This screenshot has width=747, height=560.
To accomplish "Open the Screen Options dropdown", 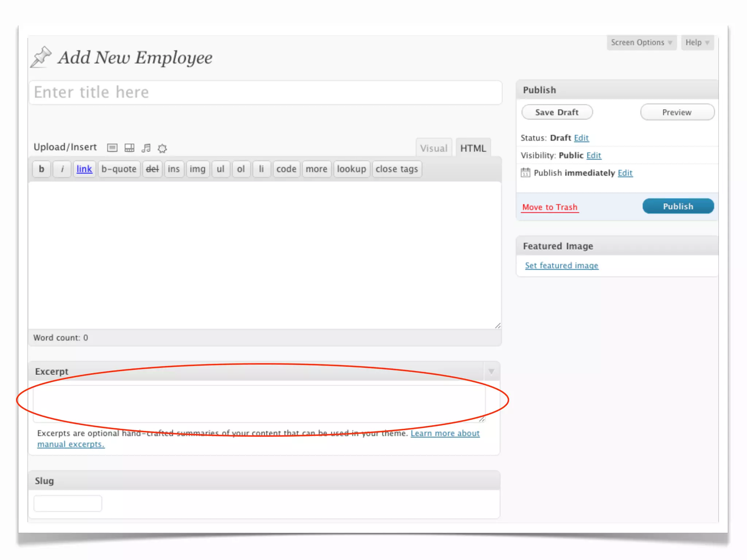I will (x=641, y=43).
